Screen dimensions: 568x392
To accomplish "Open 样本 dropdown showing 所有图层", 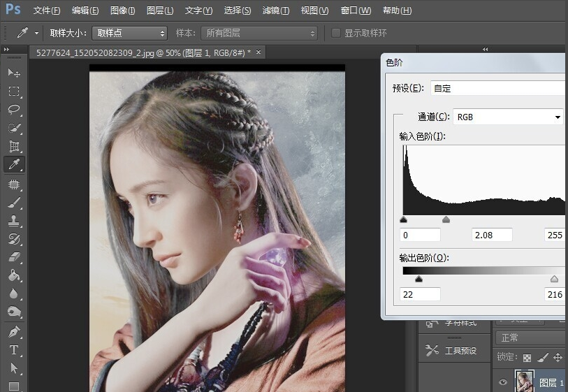I will pyautogui.click(x=259, y=34).
